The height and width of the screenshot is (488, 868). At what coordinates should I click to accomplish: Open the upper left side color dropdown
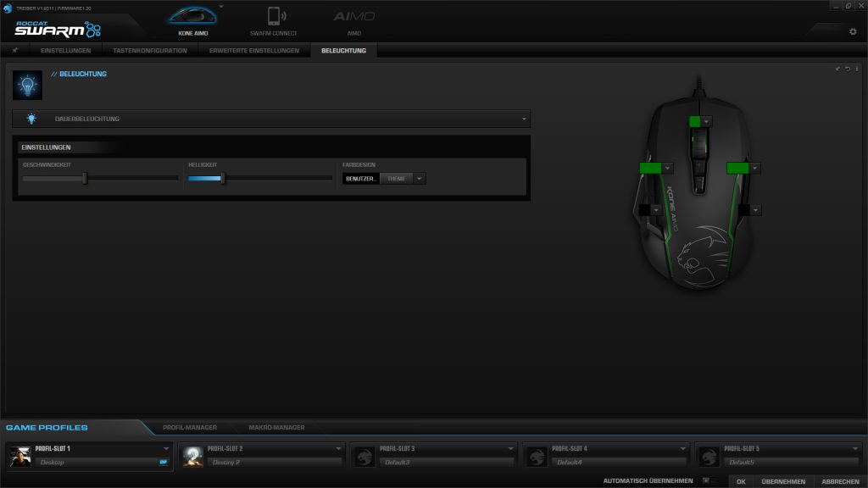click(668, 168)
